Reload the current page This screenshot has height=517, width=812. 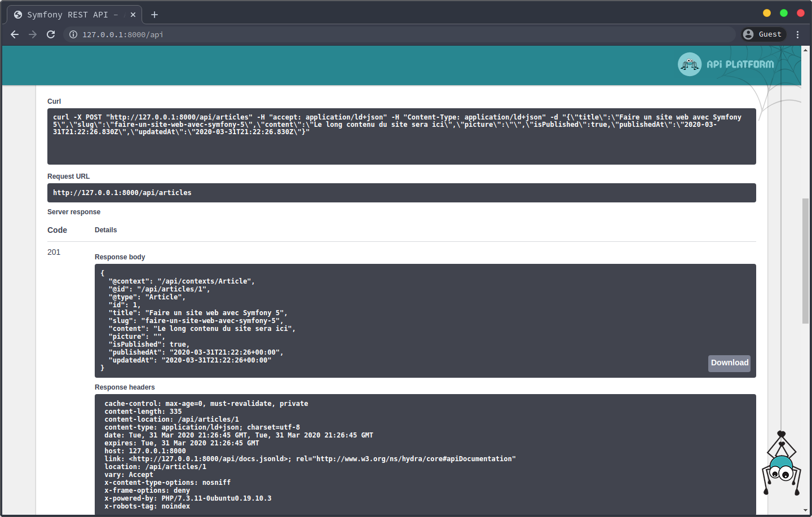[x=51, y=34]
